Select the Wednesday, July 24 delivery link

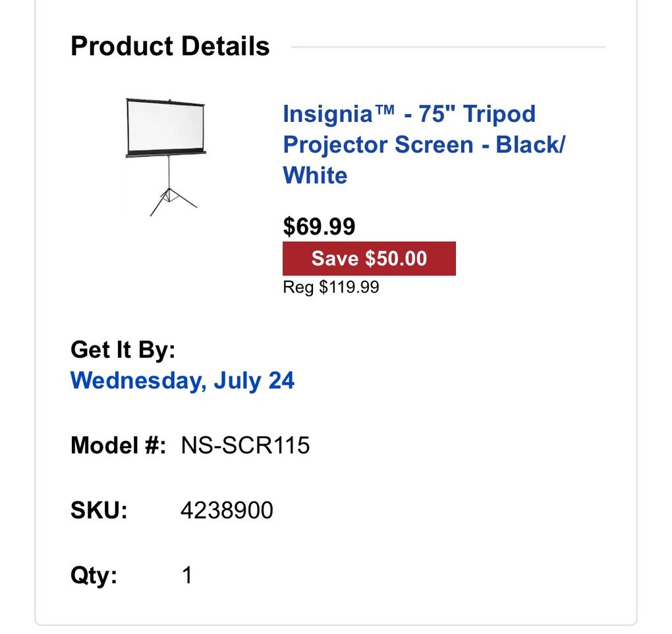point(182,380)
